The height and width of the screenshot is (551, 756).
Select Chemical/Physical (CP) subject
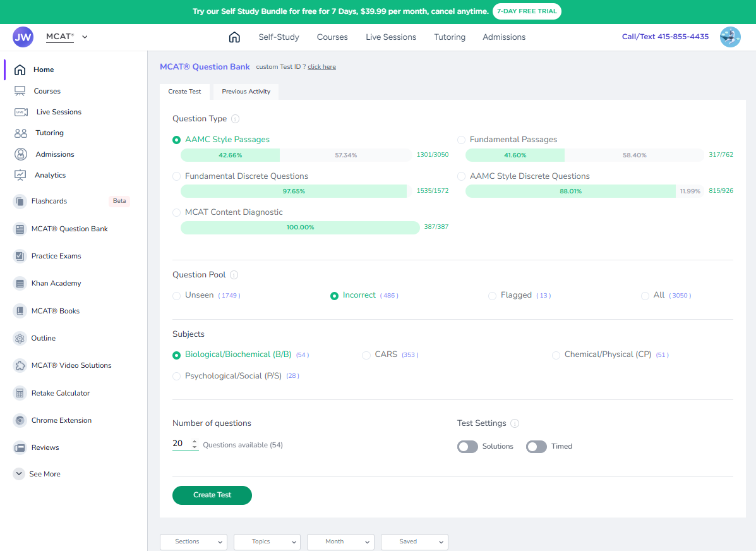click(x=556, y=355)
